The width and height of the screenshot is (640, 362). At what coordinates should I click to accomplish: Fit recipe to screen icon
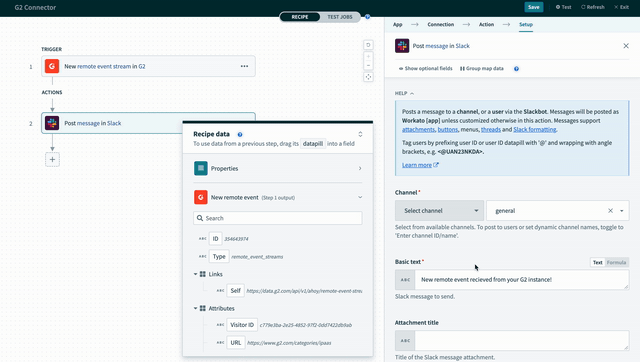pos(368,77)
